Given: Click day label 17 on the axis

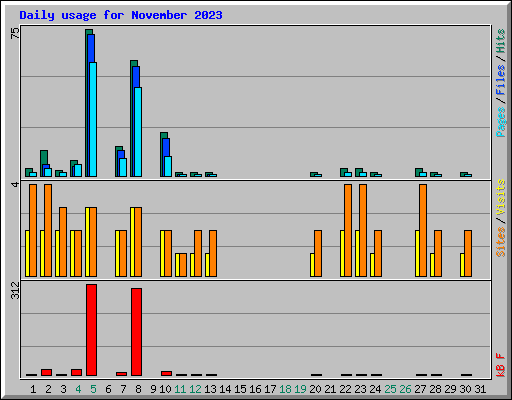Looking at the screenshot, I should [x=270, y=389].
